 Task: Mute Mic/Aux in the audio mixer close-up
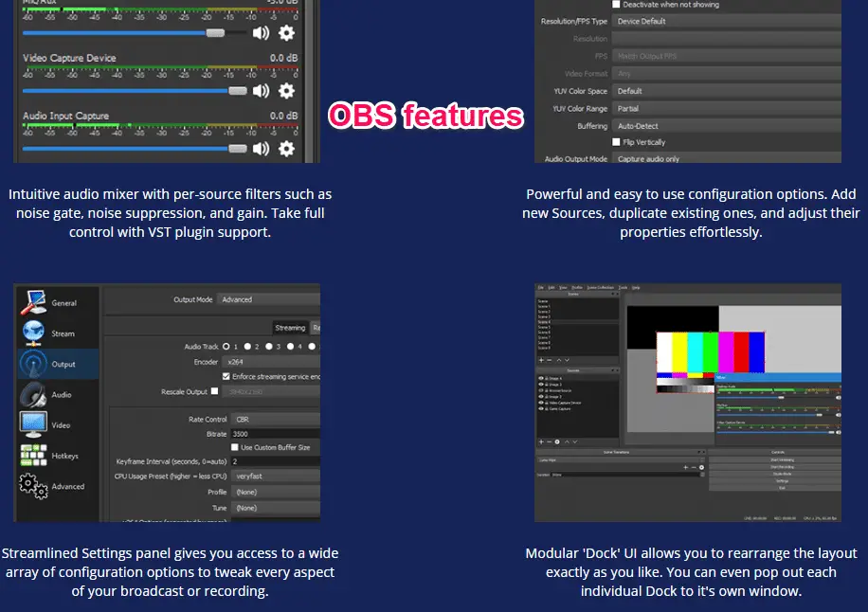(261, 33)
